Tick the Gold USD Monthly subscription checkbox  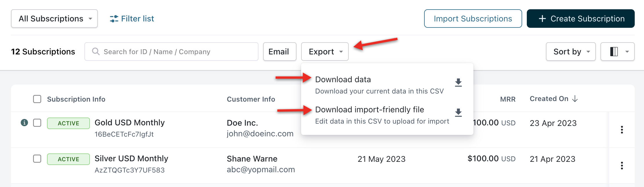tap(37, 123)
